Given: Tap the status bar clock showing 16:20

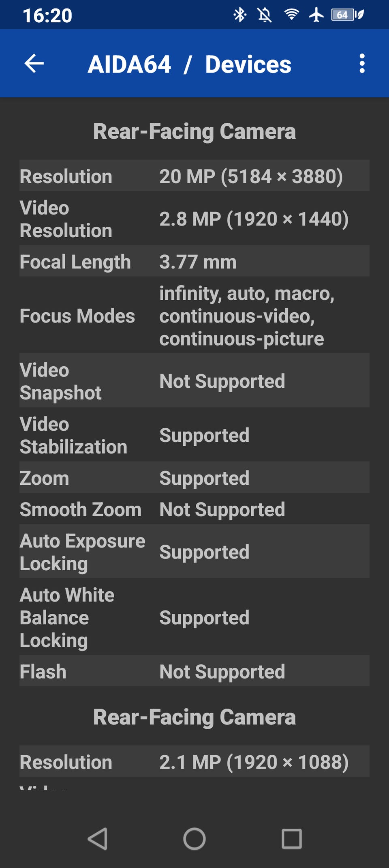Looking at the screenshot, I should (47, 15).
